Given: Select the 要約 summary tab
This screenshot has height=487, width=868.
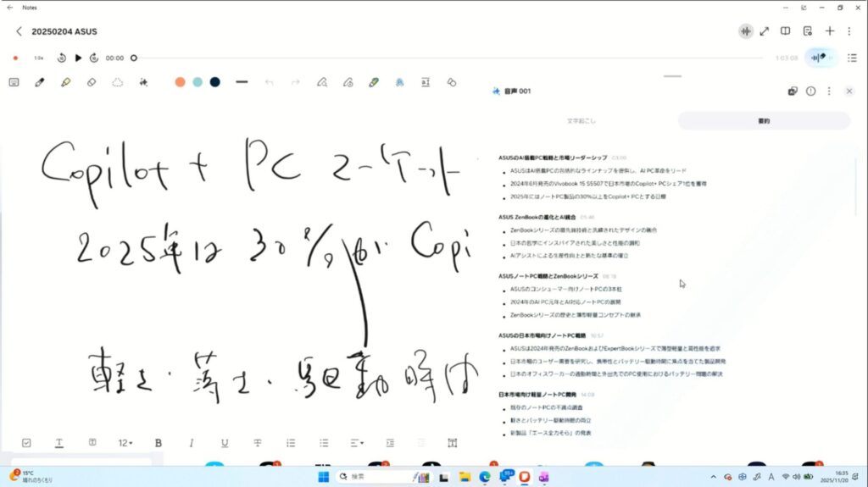Looking at the screenshot, I should [x=763, y=121].
